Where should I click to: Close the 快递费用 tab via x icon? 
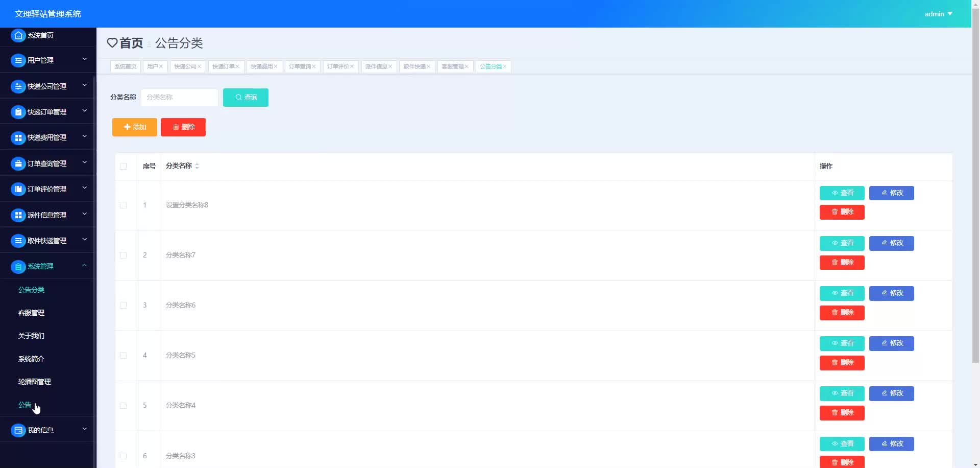point(276,66)
